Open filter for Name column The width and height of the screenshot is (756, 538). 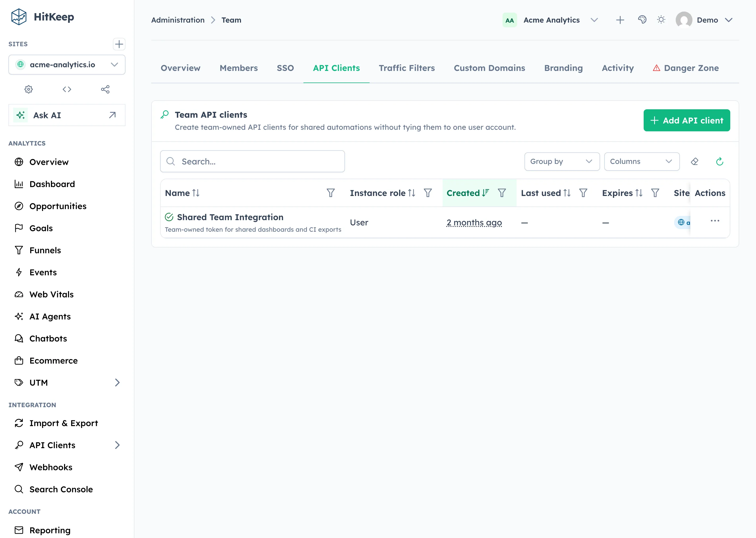coord(330,193)
